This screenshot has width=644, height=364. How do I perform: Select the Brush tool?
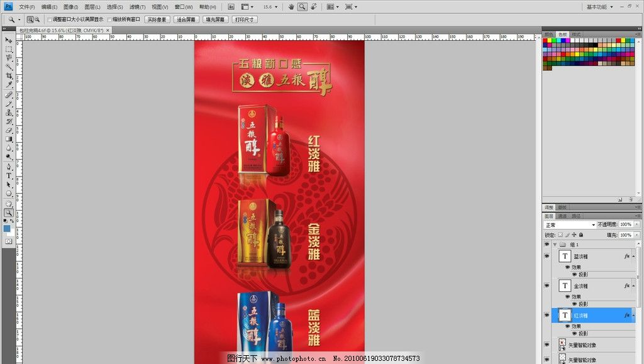click(x=9, y=104)
